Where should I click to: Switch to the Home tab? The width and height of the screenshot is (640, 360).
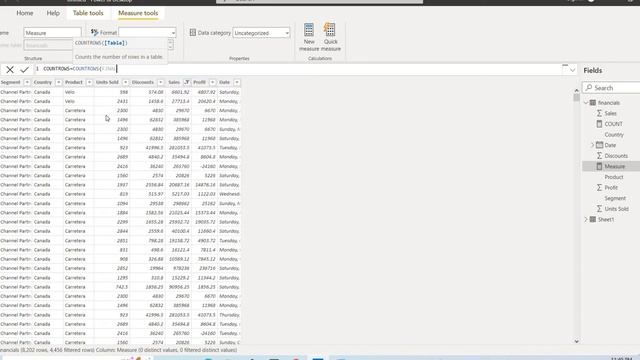tap(25, 13)
